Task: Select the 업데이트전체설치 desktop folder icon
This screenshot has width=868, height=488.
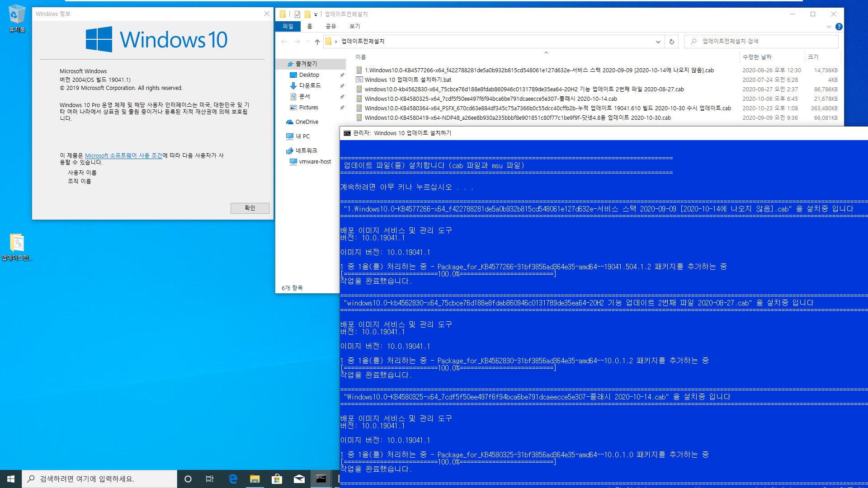Action: (17, 247)
